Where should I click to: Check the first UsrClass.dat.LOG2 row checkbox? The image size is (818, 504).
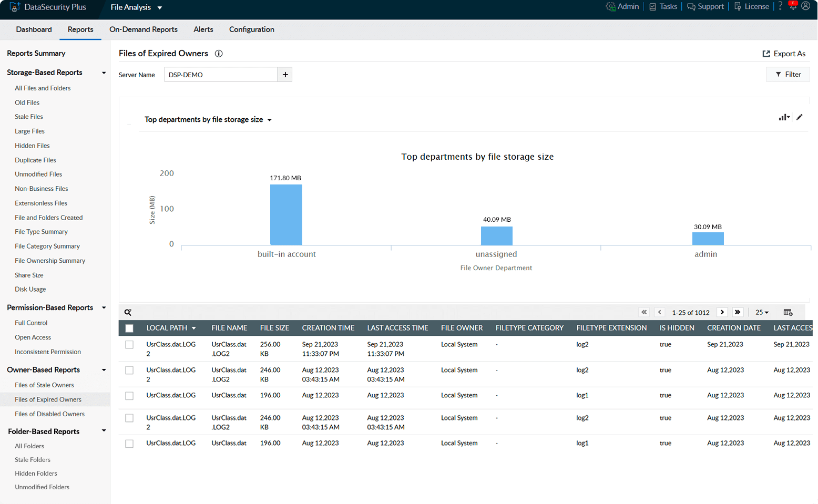(x=129, y=345)
